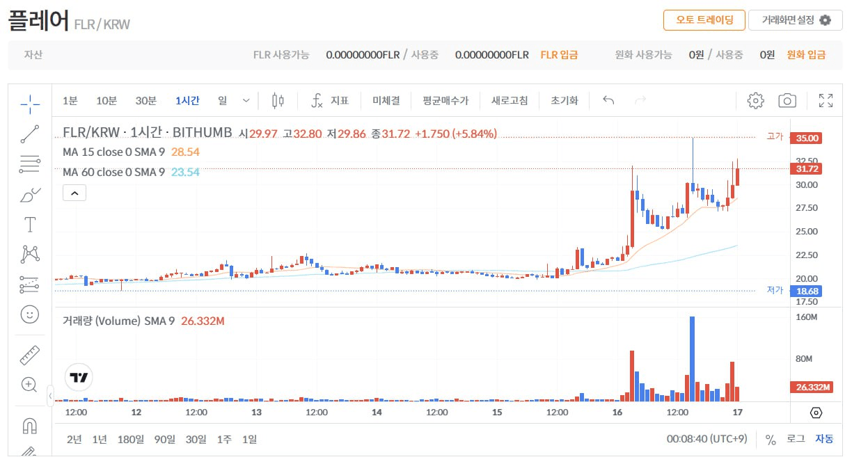The width and height of the screenshot is (868, 464).
Task: Toggle 자동 auto scale
Action: (x=824, y=439)
